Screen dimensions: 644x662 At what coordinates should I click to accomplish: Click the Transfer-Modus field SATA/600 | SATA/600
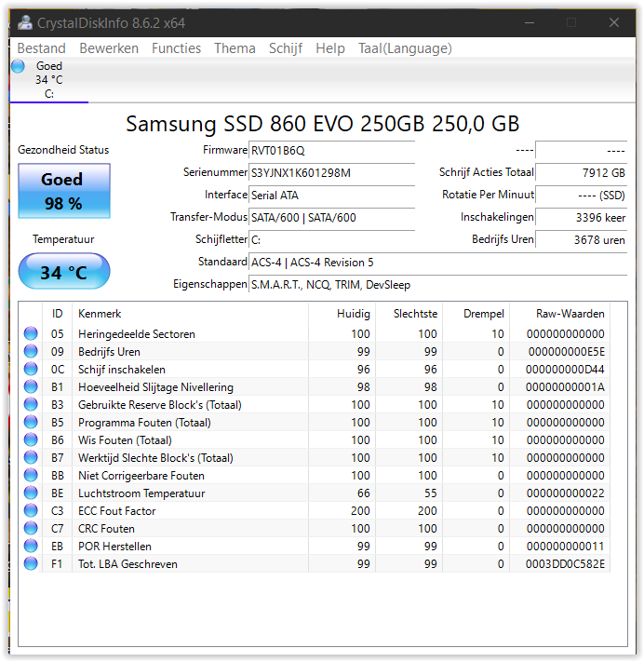[x=331, y=218]
